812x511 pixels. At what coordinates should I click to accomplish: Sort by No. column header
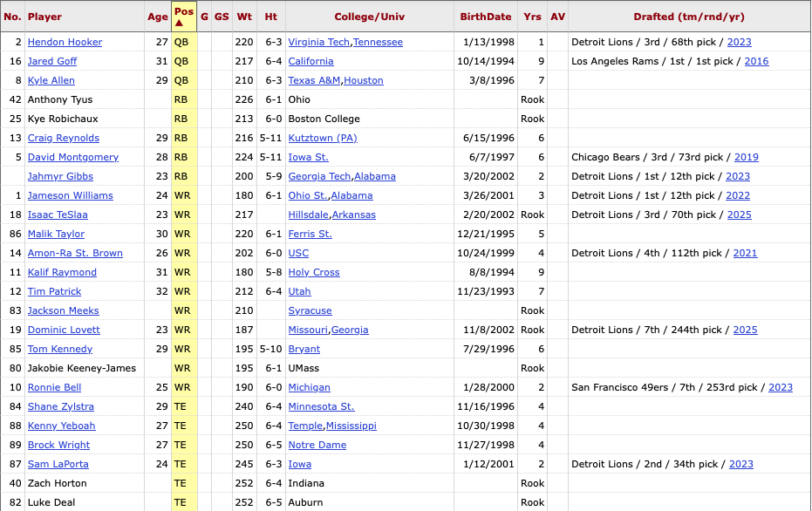[12, 17]
